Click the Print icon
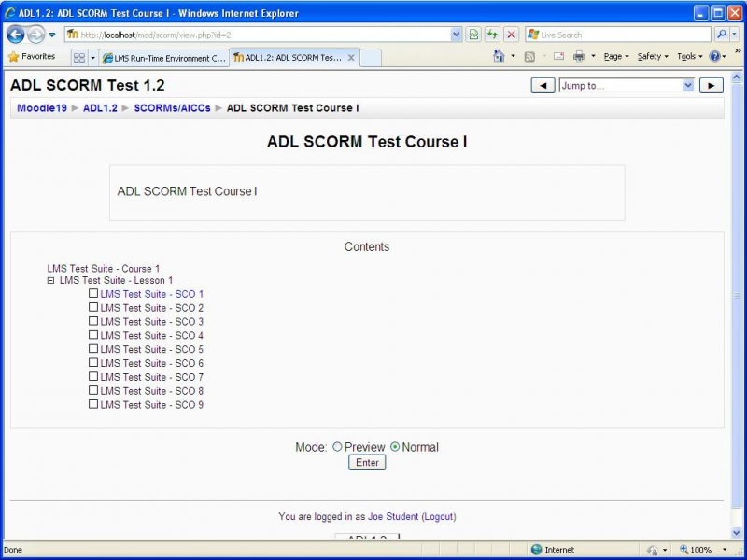747x560 pixels. pyautogui.click(x=579, y=57)
